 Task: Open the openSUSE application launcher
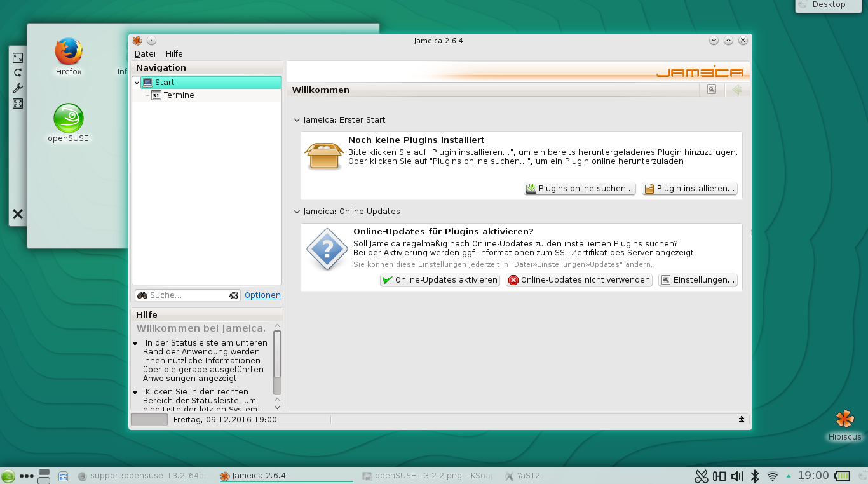pyautogui.click(x=8, y=476)
